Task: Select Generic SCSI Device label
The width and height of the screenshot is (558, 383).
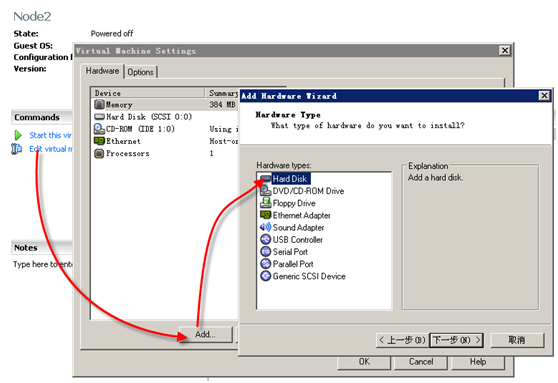Action: coord(309,276)
